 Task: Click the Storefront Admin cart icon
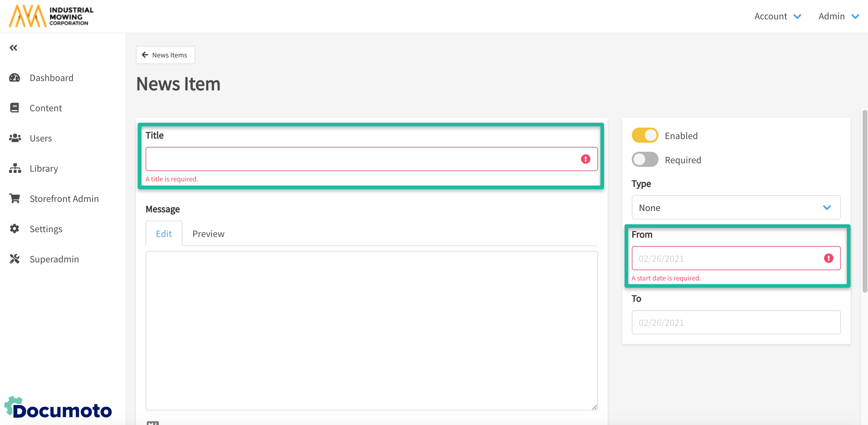[x=14, y=198]
